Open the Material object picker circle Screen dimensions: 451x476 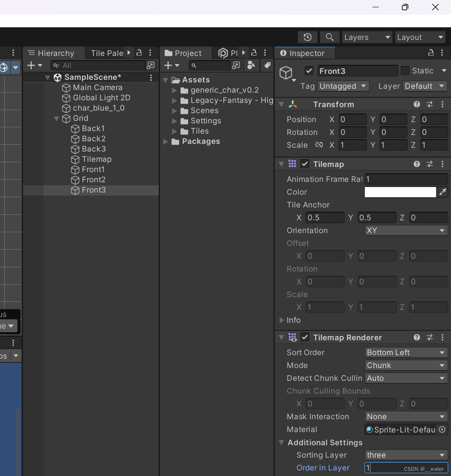442,429
